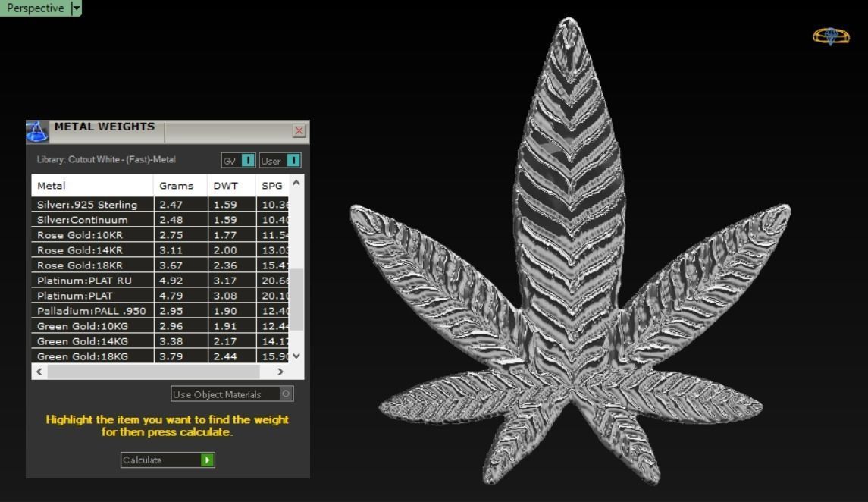Select the Platinum:PLAT RU row
This screenshot has height=502, width=868.
coord(160,281)
